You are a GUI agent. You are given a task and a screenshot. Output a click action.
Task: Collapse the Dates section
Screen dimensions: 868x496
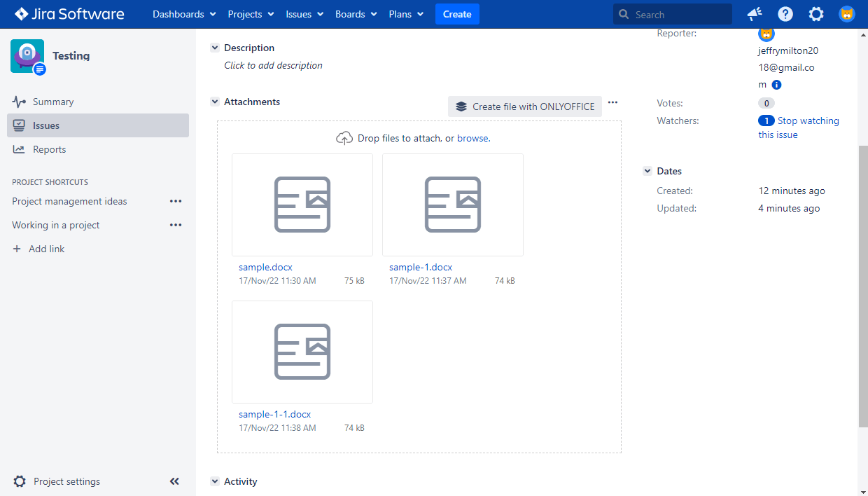click(647, 171)
